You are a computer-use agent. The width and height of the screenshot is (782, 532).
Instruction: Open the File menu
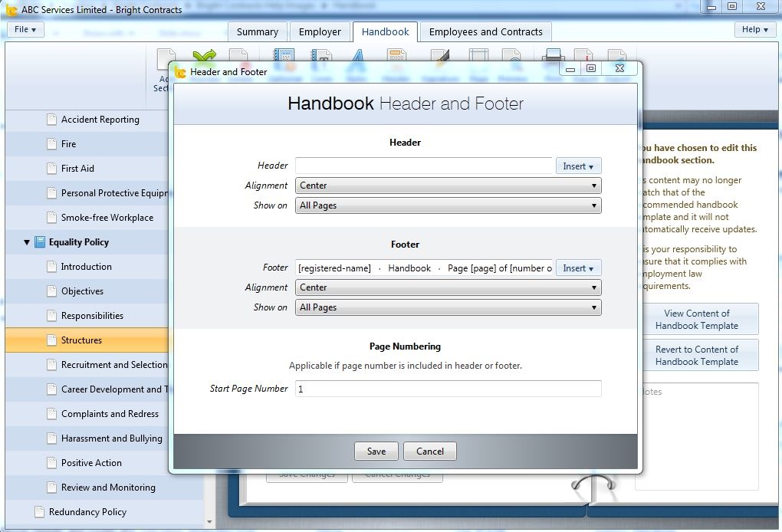tap(25, 29)
